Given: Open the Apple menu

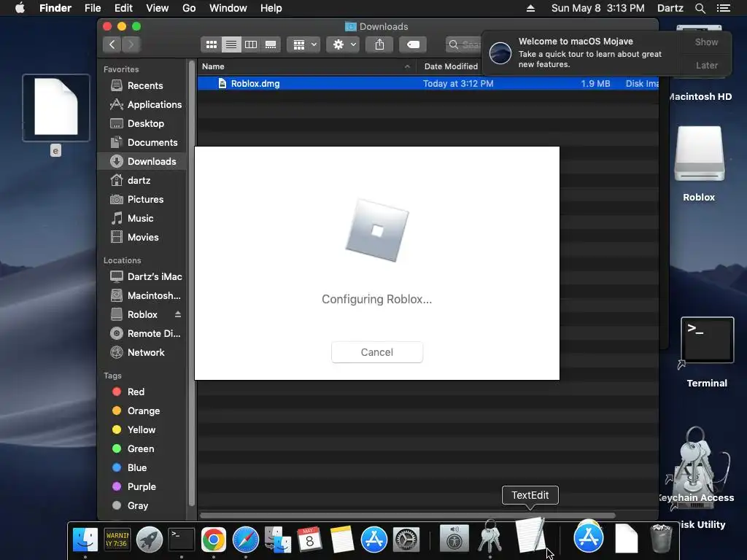Looking at the screenshot, I should (20, 8).
